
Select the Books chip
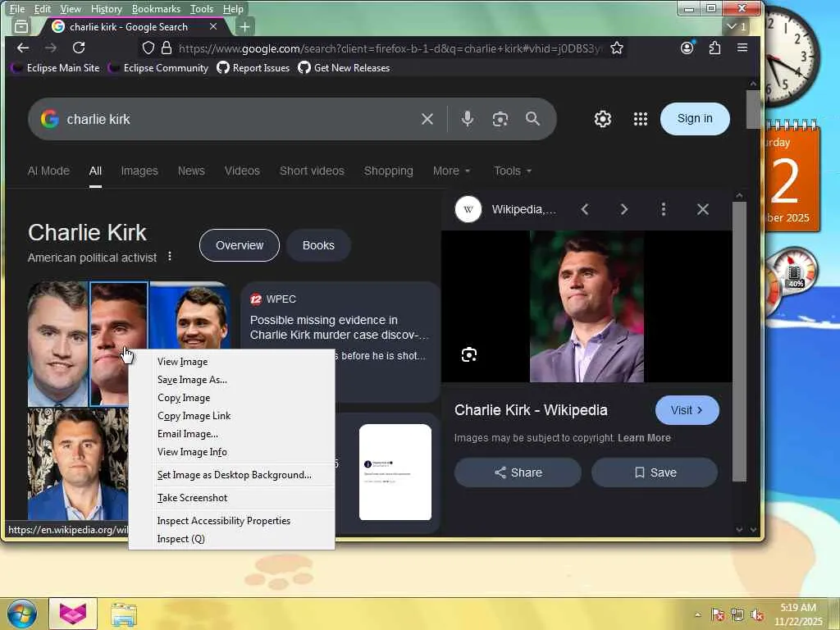318,245
